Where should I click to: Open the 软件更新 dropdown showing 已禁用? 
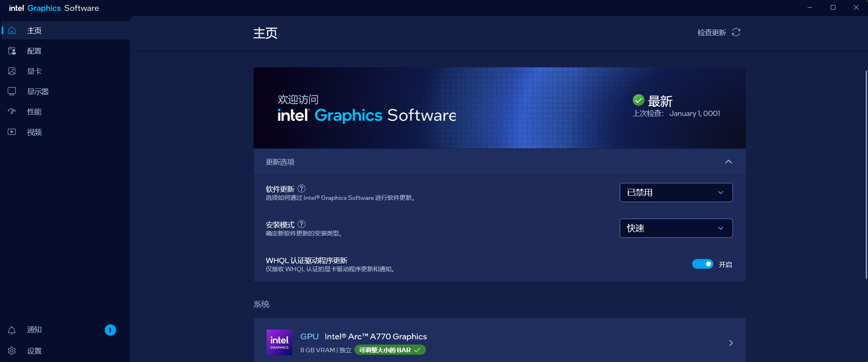tap(676, 193)
